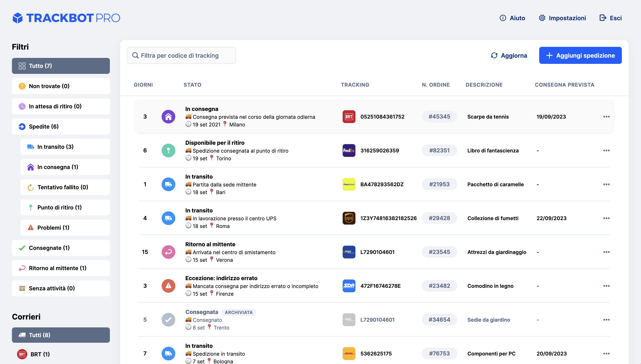This screenshot has height=364, width=641.
Task: Select BRT (1) courier filter
Action: pyautogui.click(x=40, y=354)
